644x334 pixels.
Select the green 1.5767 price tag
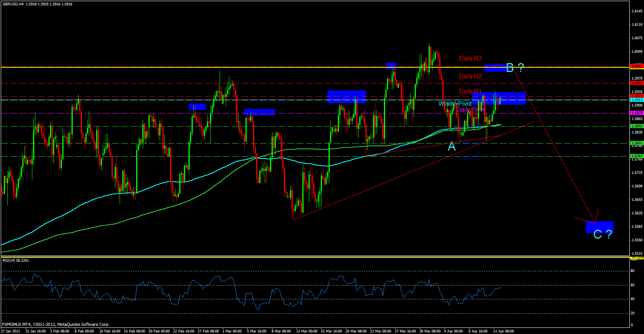[637, 156]
